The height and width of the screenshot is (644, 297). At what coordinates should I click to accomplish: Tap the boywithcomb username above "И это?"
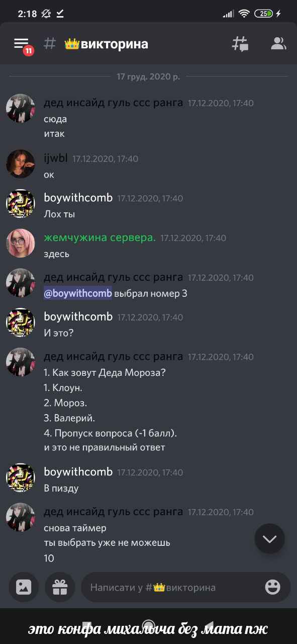78,317
